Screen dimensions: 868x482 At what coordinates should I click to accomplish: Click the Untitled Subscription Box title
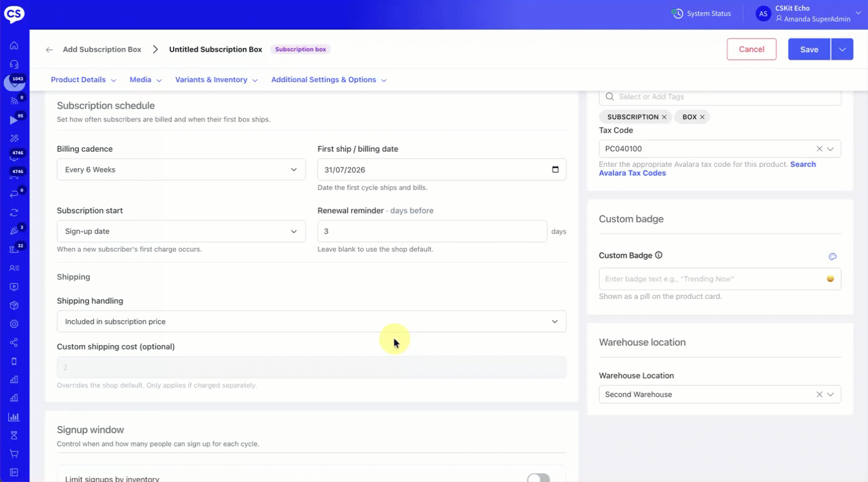215,49
